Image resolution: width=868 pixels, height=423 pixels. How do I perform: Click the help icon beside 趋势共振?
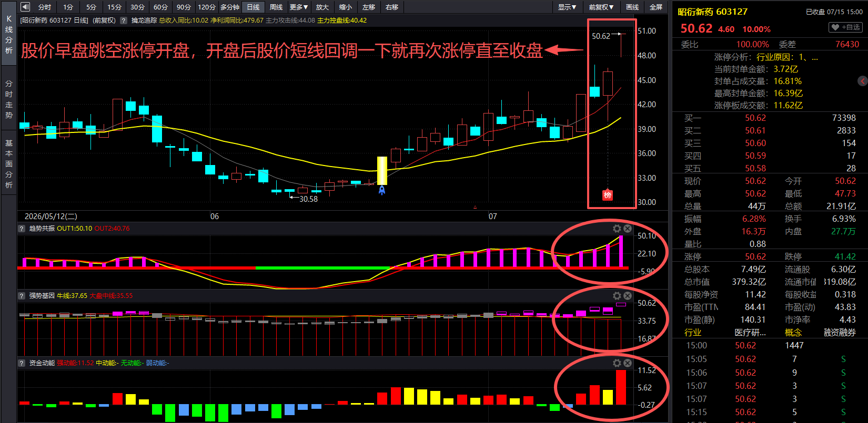pos(22,229)
